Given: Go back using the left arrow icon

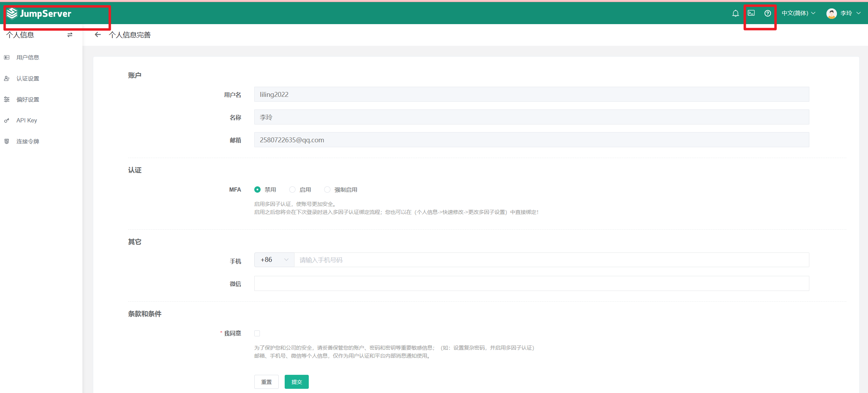Looking at the screenshot, I should click(98, 35).
